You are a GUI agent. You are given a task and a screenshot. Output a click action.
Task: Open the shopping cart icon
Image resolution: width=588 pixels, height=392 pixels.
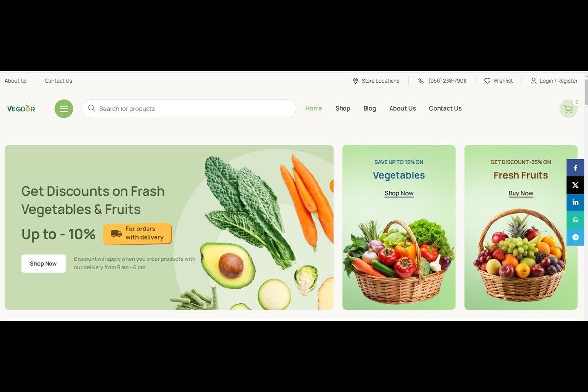568,109
